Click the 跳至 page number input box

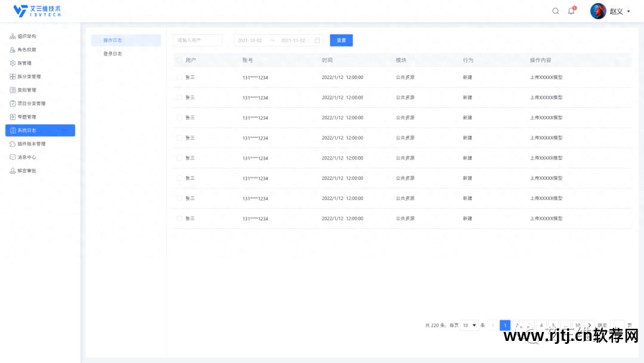click(x=617, y=325)
